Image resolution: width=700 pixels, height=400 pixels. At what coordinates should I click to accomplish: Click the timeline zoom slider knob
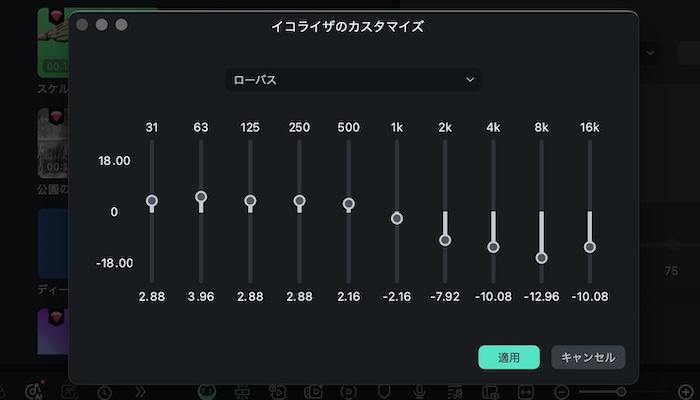tap(621, 392)
